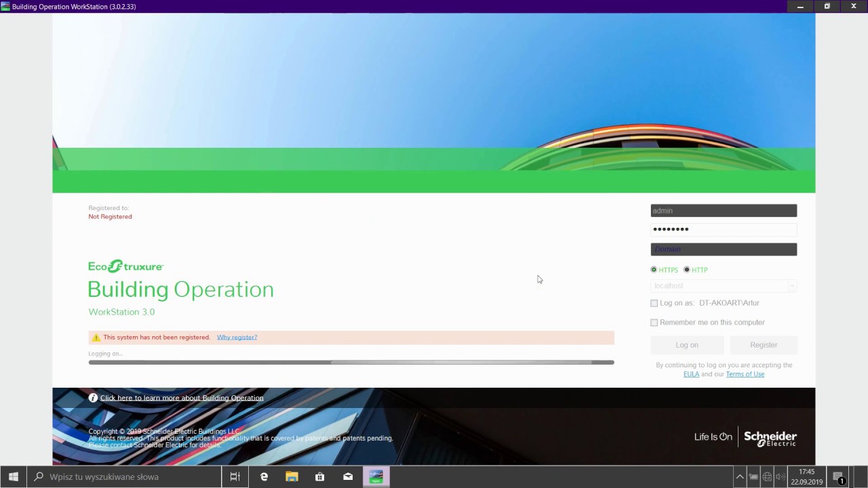Image resolution: width=868 pixels, height=488 pixels.
Task: Open the Action Center notifications icon
Action: 839,477
